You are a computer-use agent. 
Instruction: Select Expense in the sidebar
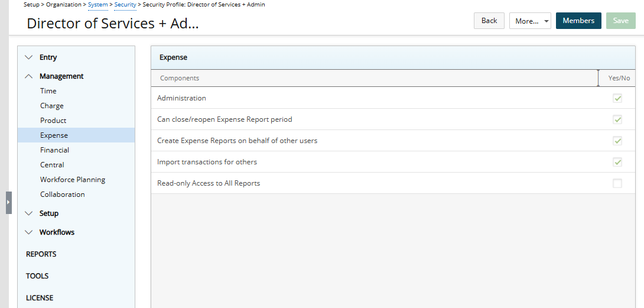pos(76,135)
